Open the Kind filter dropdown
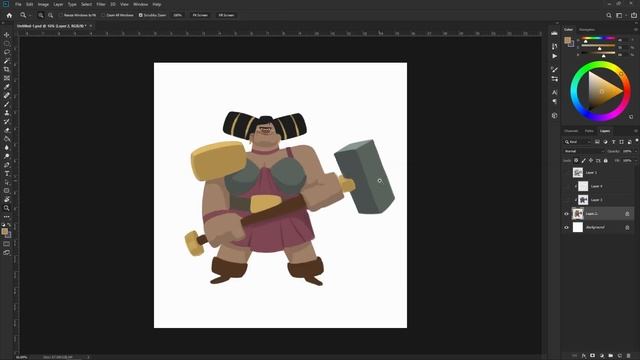 578,142
